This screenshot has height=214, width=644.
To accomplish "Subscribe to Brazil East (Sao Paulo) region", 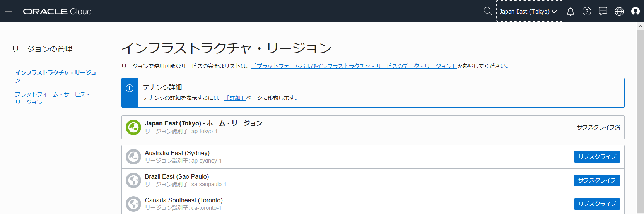I will [x=597, y=180].
